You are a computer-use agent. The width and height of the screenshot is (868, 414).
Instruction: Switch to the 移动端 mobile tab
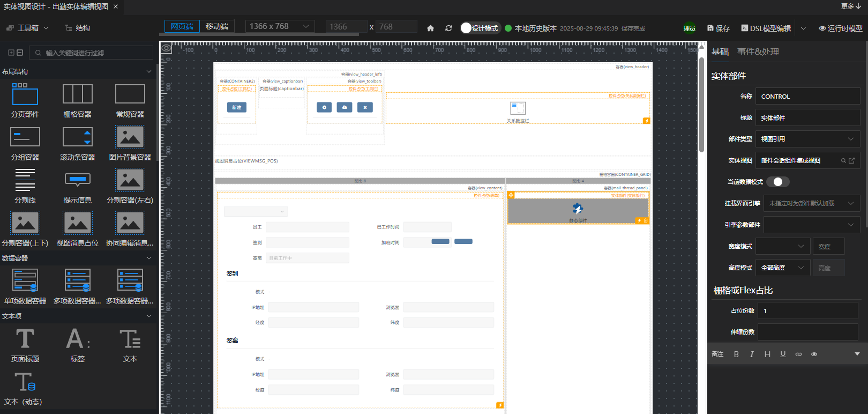click(217, 26)
